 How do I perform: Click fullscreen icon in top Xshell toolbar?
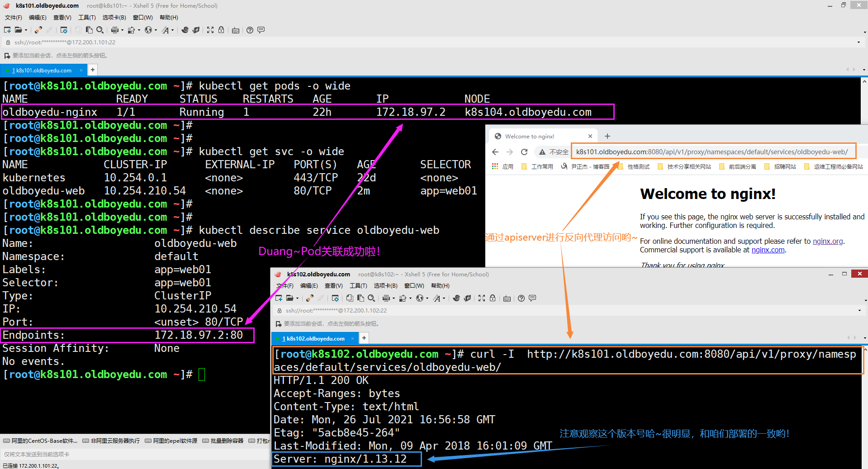[210, 30]
